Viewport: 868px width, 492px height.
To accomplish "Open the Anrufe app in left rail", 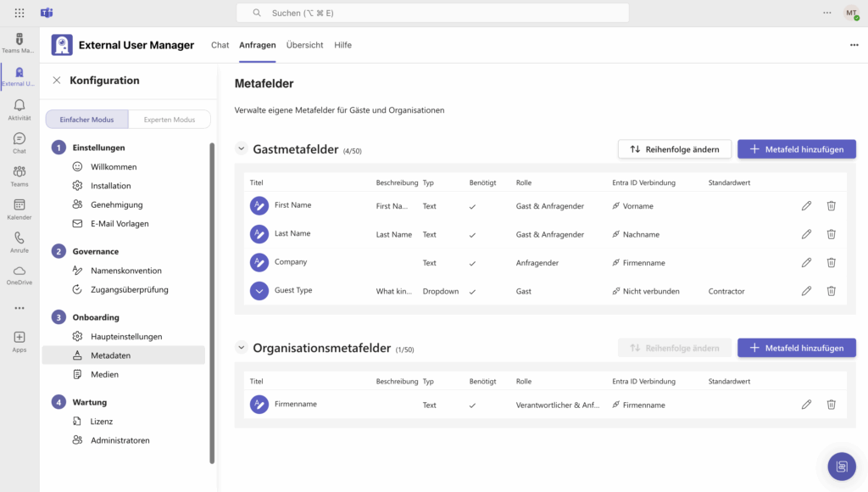I will coord(19,242).
